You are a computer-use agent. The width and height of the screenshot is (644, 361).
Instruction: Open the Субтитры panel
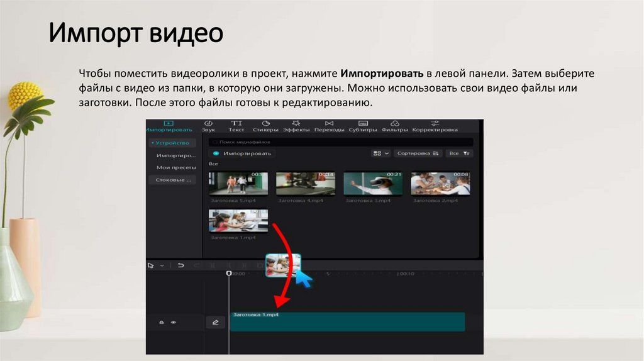(363, 126)
